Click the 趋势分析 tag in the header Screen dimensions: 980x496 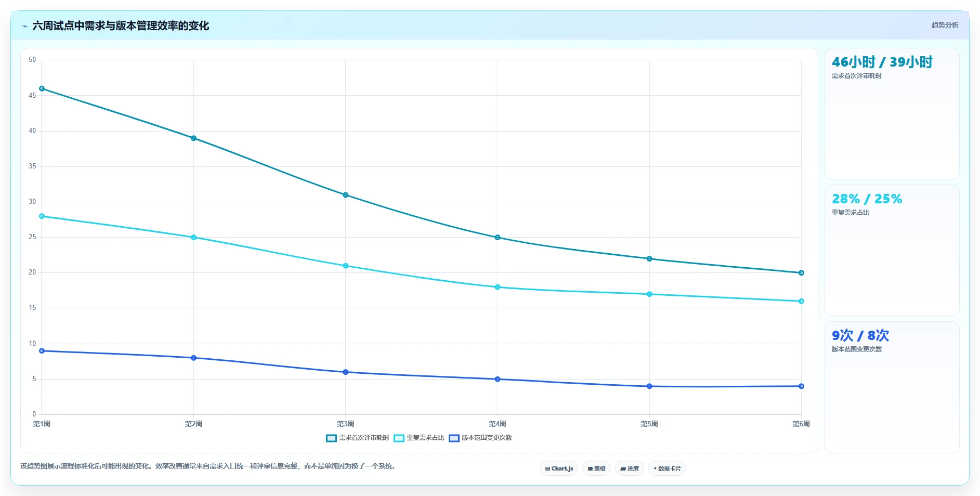click(945, 25)
